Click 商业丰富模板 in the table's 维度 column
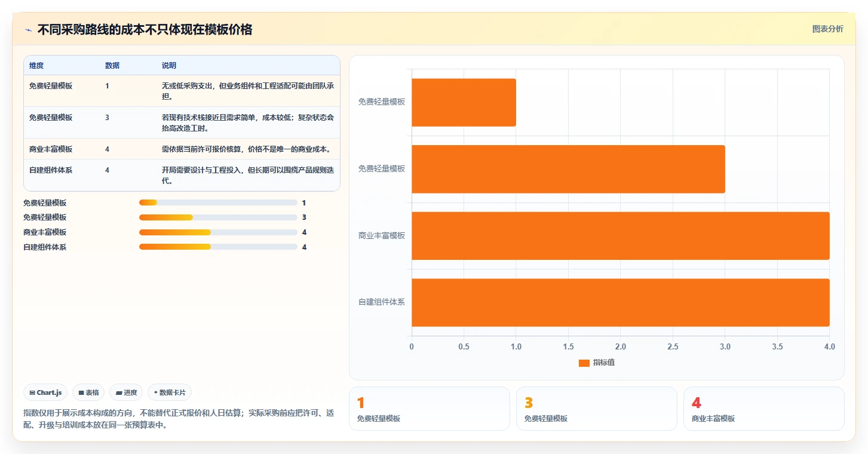 point(51,149)
